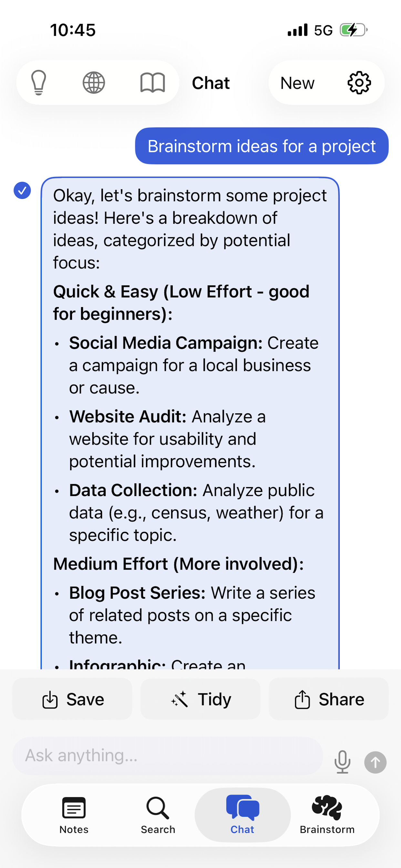Screen dimensions: 401x868
Task: Tap the microphone voice input icon
Action: pyautogui.click(x=342, y=761)
